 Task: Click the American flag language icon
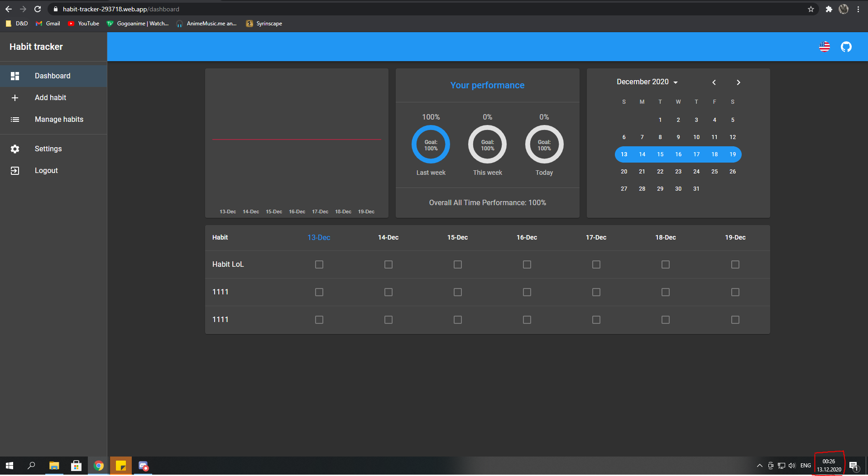point(824,46)
